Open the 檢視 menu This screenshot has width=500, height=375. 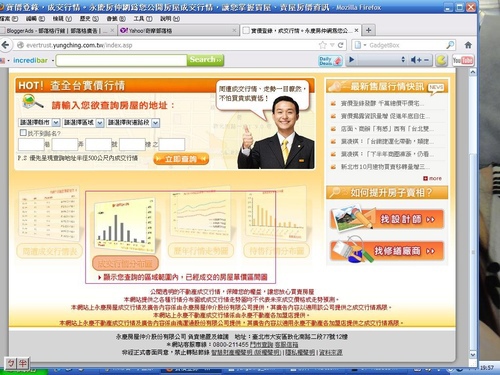tap(62, 19)
